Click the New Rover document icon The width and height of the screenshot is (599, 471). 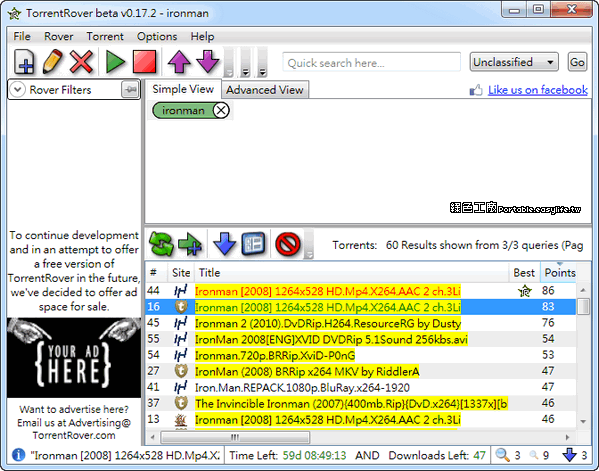tap(24, 62)
